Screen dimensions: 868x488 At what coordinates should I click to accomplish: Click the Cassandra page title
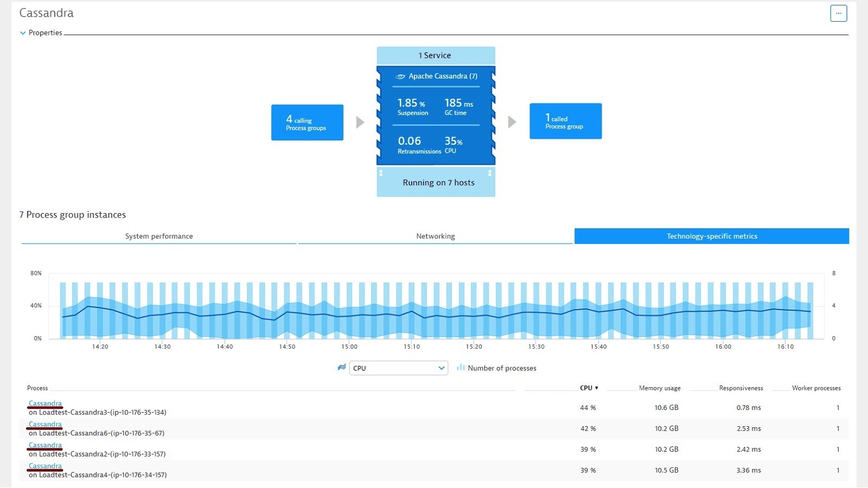coord(46,13)
